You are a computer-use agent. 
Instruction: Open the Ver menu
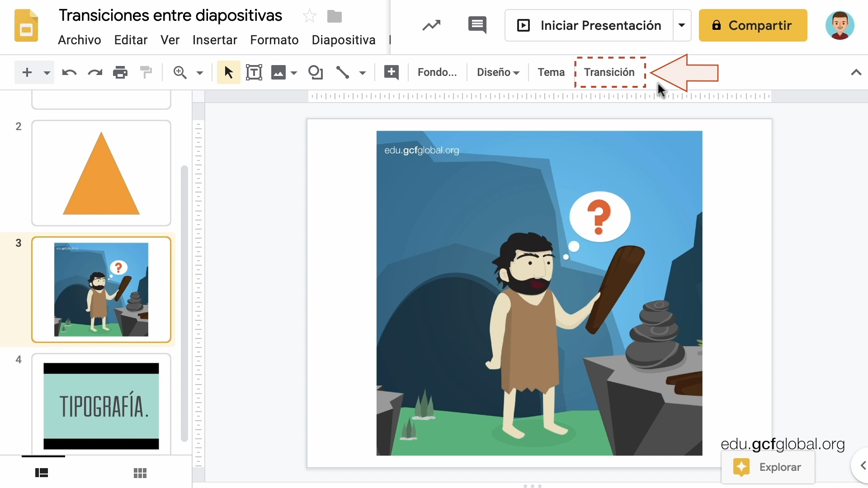click(170, 40)
